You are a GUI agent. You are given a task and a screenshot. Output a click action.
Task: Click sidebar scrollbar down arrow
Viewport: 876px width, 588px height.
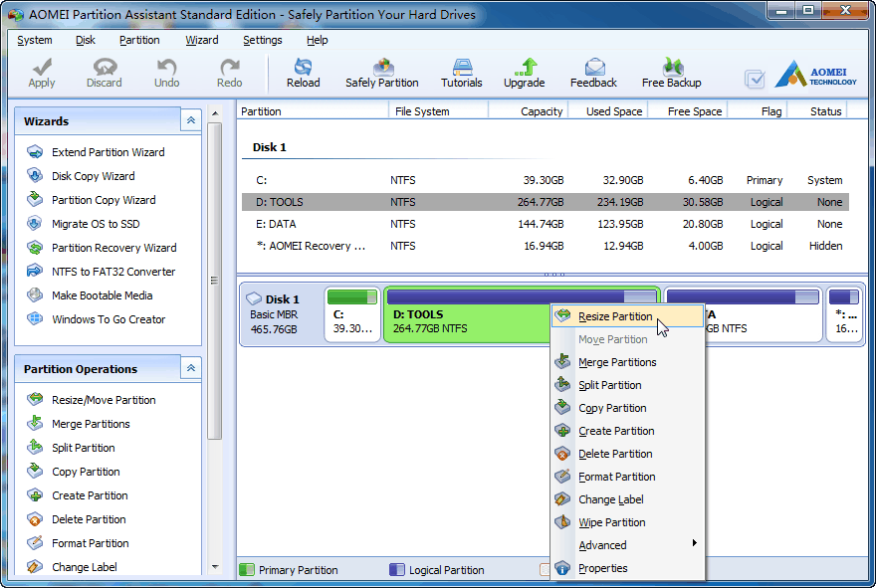215,567
